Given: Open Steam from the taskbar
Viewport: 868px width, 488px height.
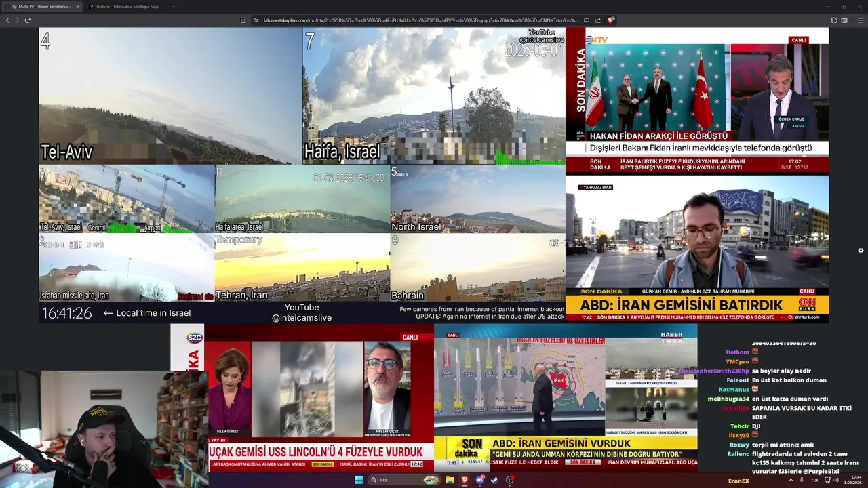Looking at the screenshot, I should [x=494, y=480].
